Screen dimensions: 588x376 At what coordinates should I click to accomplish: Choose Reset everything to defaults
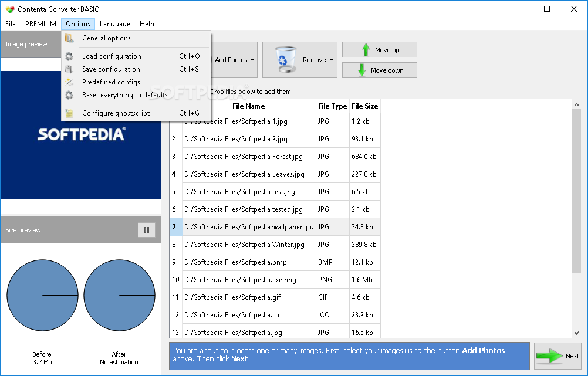tap(136, 95)
